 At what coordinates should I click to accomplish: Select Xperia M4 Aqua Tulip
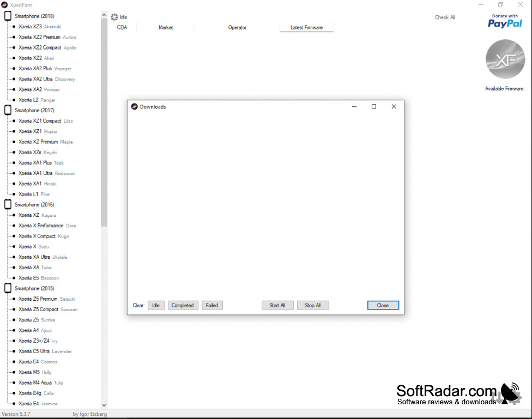41,382
